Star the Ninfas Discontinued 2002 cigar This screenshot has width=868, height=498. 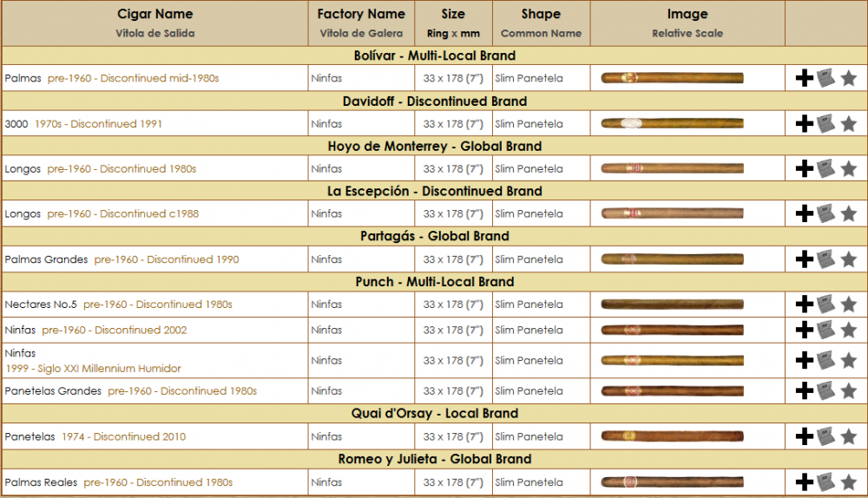point(849,330)
